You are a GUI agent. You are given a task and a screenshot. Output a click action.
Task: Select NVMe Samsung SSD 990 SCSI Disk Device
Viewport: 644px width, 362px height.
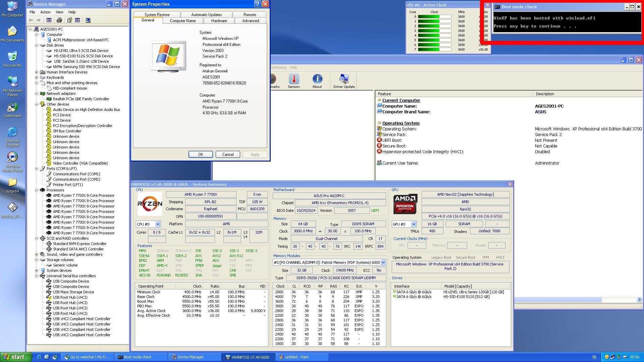86,67
